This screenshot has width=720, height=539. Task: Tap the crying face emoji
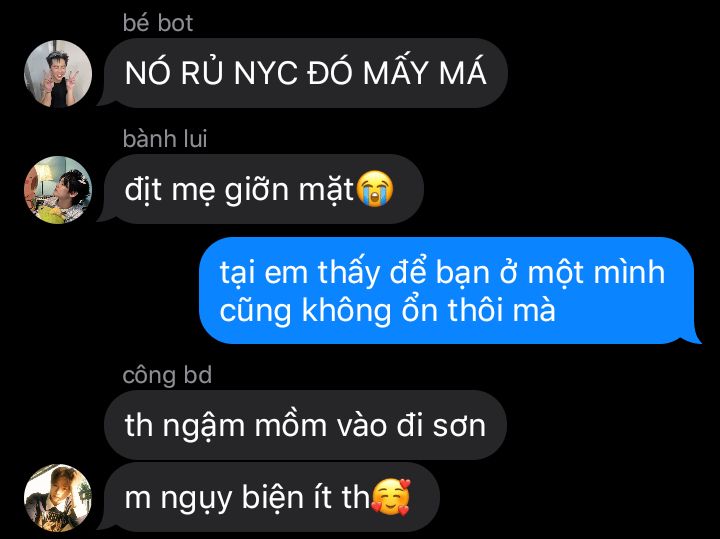pos(375,188)
